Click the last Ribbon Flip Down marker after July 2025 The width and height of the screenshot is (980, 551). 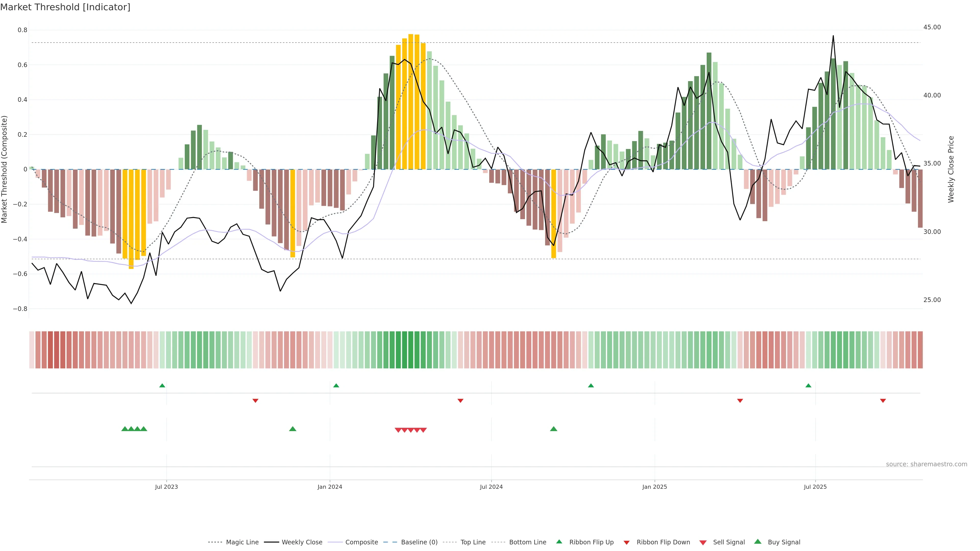[883, 400]
